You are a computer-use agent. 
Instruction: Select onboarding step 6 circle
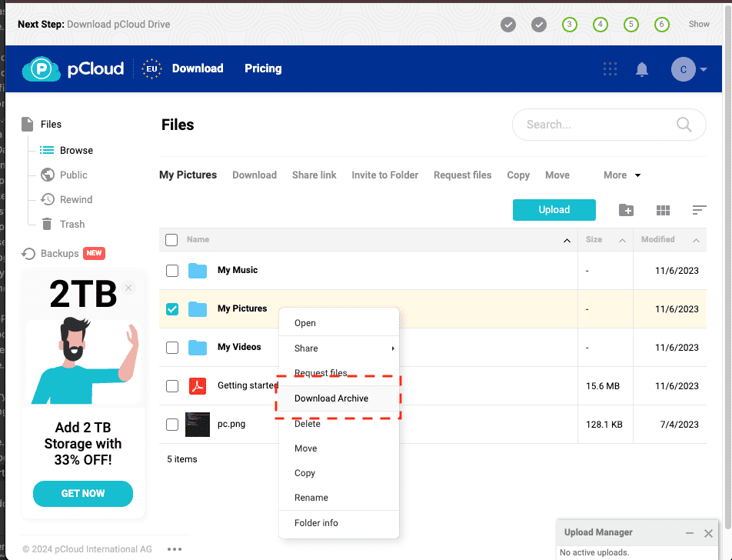pos(661,25)
